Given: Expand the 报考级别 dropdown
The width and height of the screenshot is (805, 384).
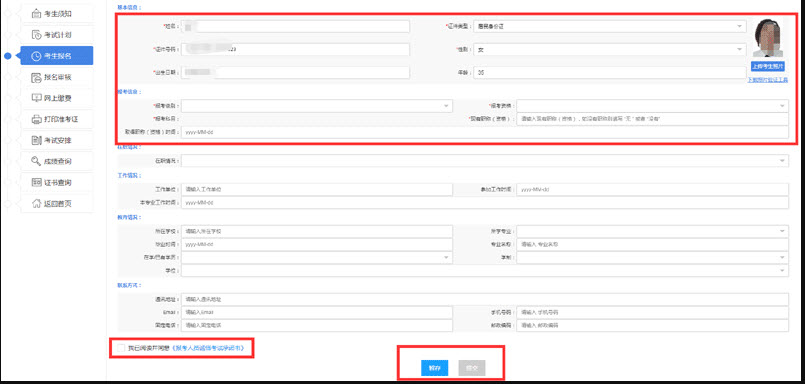Looking at the screenshot, I should coord(316,106).
